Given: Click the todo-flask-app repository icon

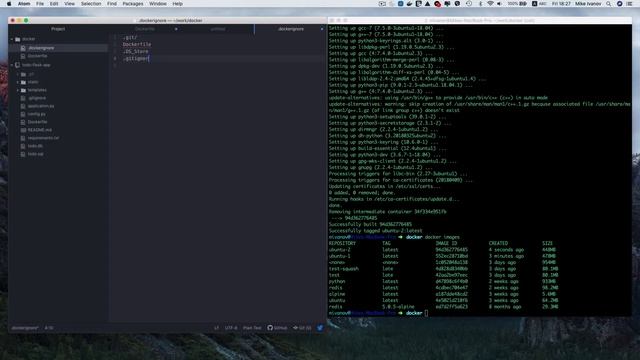Looking at the screenshot, I should tap(18, 65).
